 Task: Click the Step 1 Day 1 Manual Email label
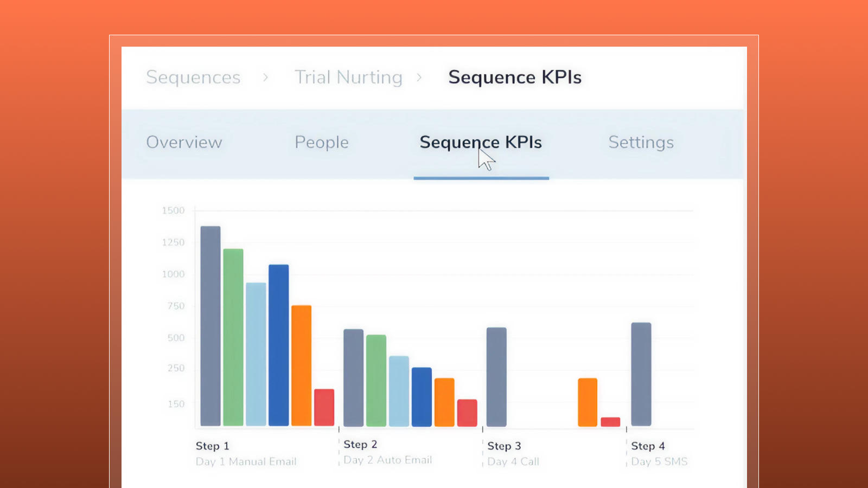[x=246, y=454]
